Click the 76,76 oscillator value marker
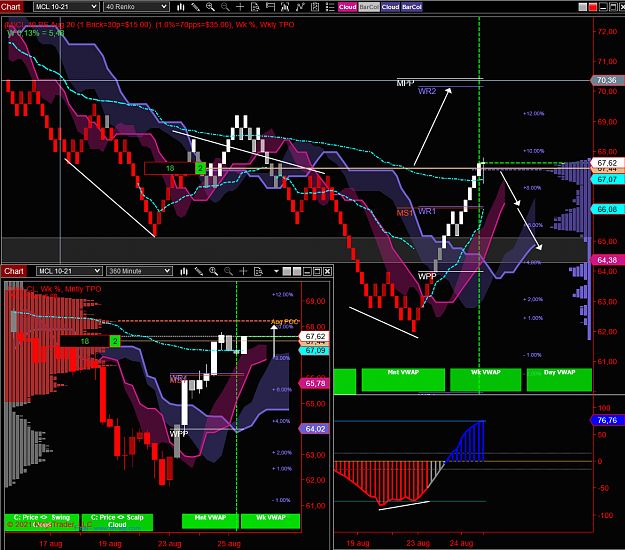The height and width of the screenshot is (550, 625). (x=607, y=420)
